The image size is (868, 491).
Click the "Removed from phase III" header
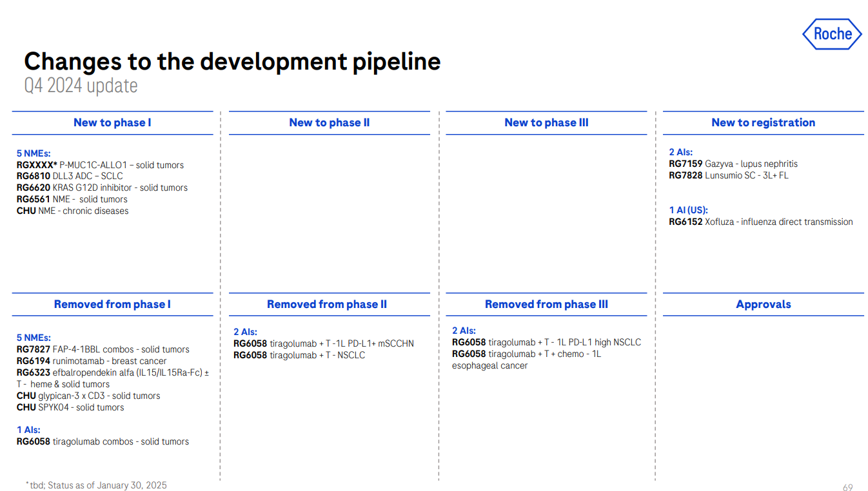tap(546, 304)
